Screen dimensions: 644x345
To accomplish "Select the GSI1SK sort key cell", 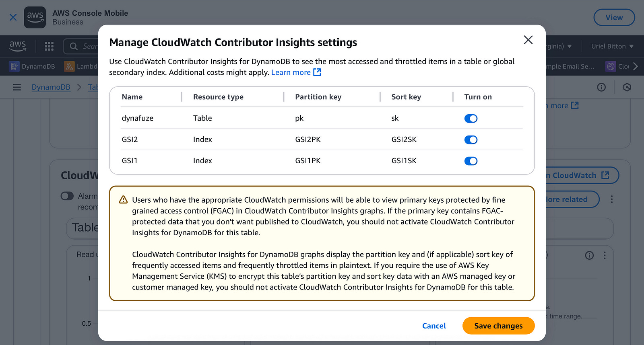I will 404,161.
